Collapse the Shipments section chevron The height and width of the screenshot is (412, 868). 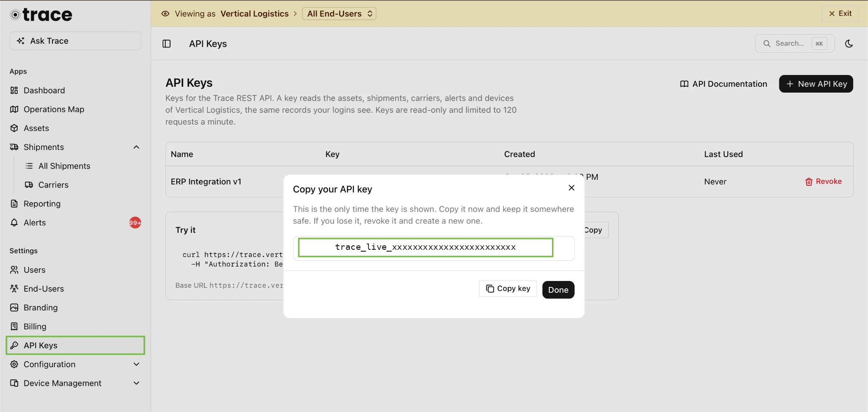[x=137, y=147]
